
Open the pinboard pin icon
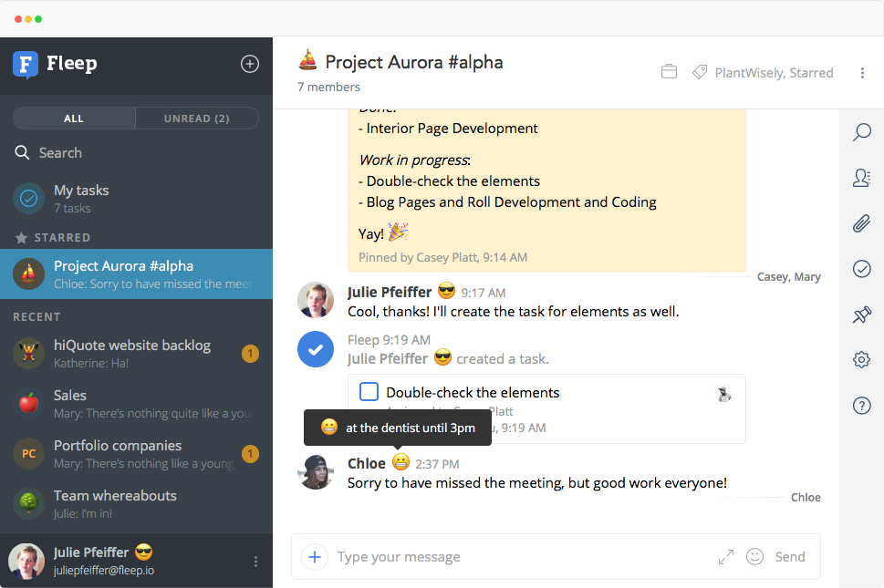861,315
